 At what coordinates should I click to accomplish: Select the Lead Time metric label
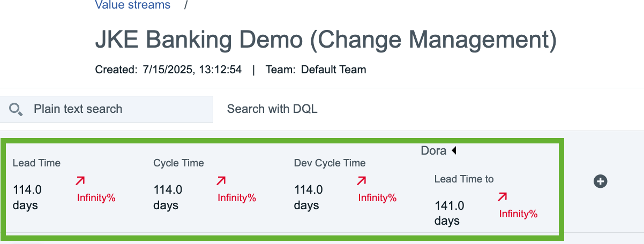pyautogui.click(x=36, y=163)
